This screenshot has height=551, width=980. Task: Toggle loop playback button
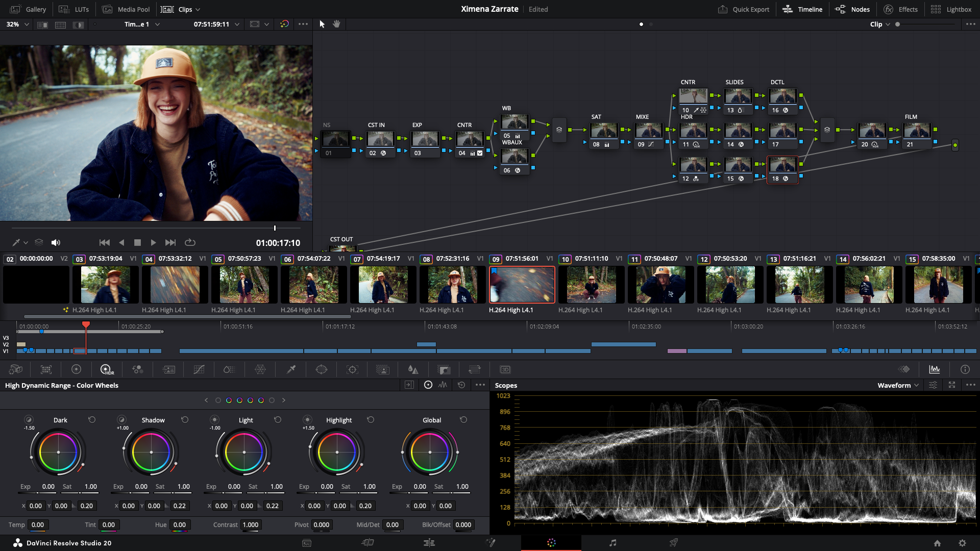[190, 243]
